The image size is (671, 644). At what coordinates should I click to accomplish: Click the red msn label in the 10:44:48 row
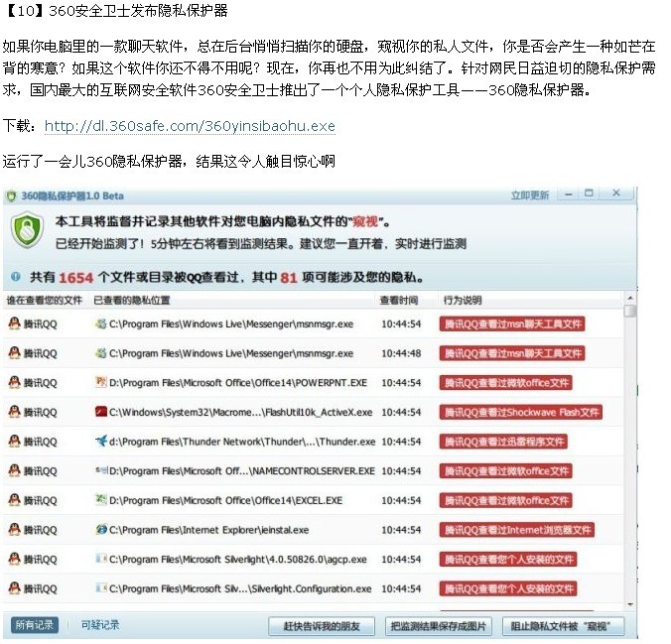512,353
